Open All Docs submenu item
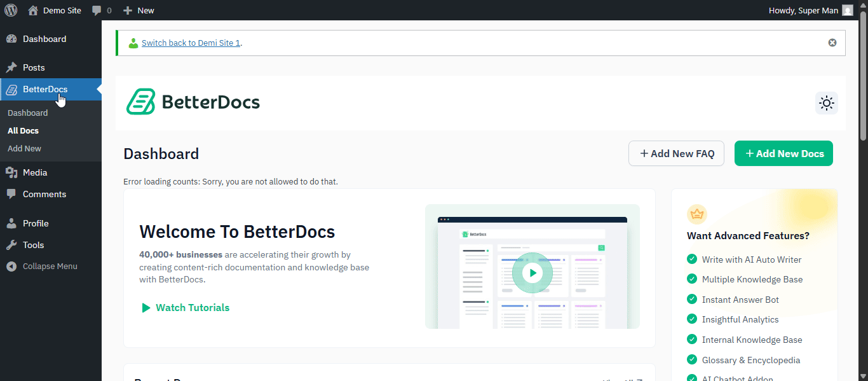868x381 pixels. coord(24,130)
